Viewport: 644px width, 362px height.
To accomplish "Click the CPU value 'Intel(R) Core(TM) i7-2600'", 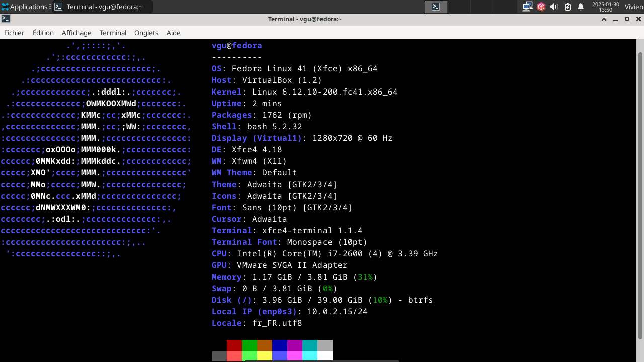I will coord(300,253).
